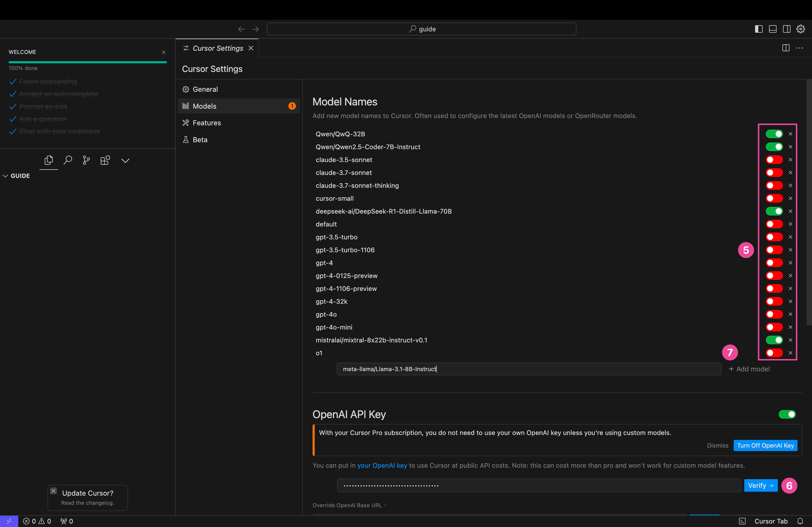
Task: Open the Source Control branch icon
Action: pos(86,160)
